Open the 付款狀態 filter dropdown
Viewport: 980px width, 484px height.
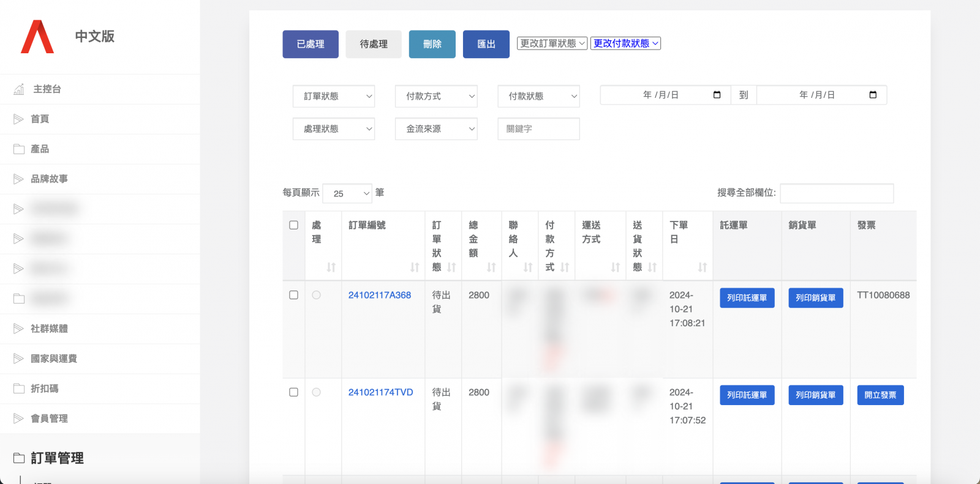[538, 96]
